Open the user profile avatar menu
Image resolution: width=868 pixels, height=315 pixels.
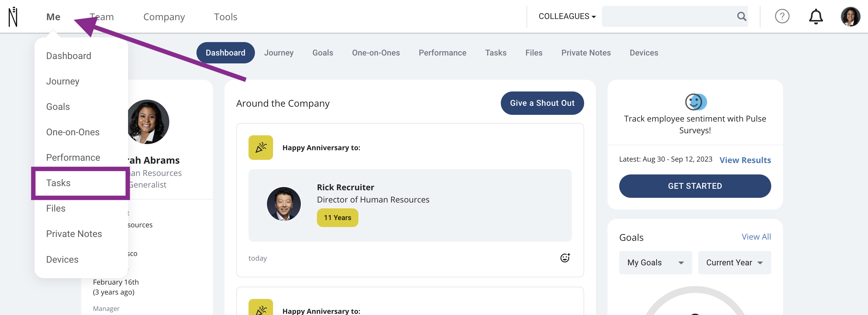850,16
